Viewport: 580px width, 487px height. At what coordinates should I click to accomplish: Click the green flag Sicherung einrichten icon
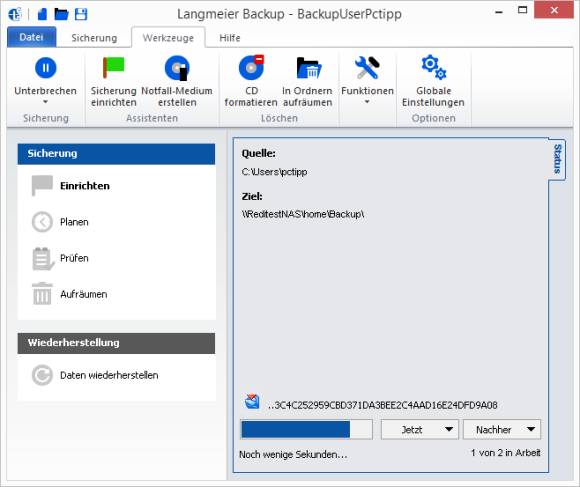[x=114, y=68]
